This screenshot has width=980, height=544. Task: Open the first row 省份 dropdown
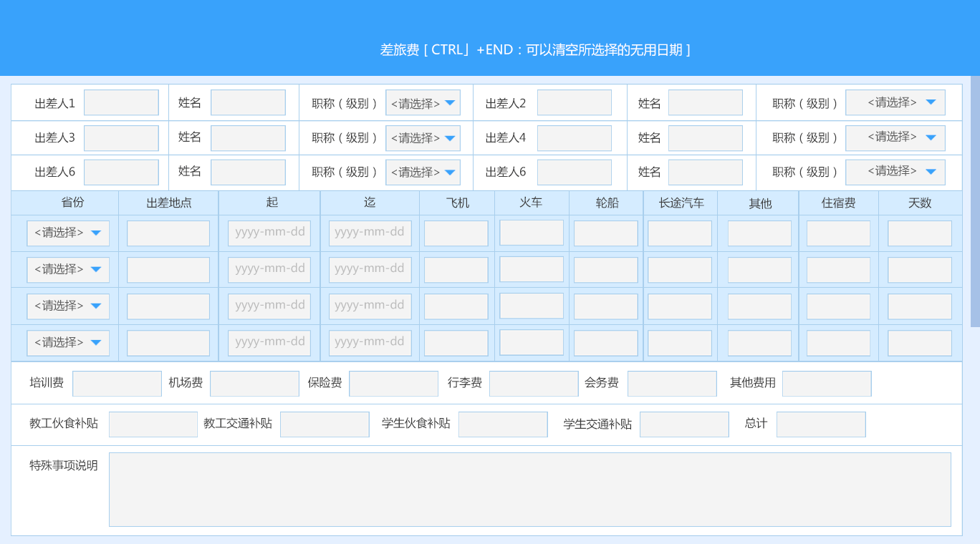pyautogui.click(x=68, y=233)
